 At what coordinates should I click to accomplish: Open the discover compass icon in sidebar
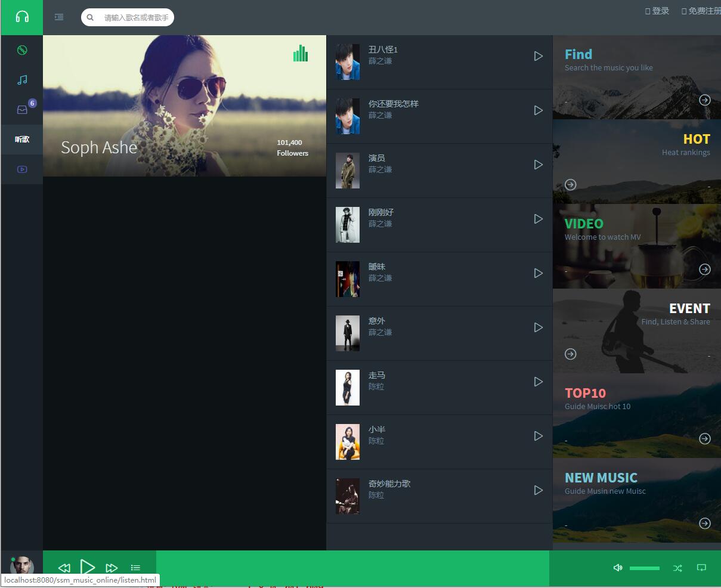[22, 50]
